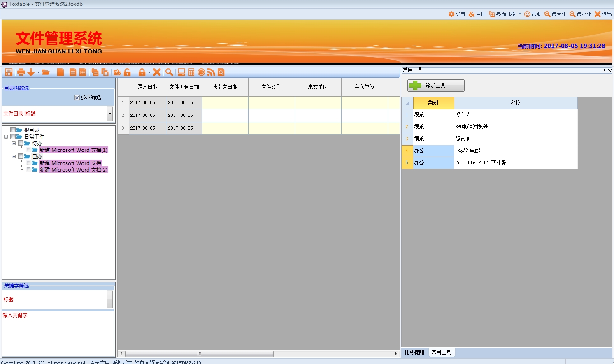
Task: Open the 界面风格 menu
Action: coord(505,14)
